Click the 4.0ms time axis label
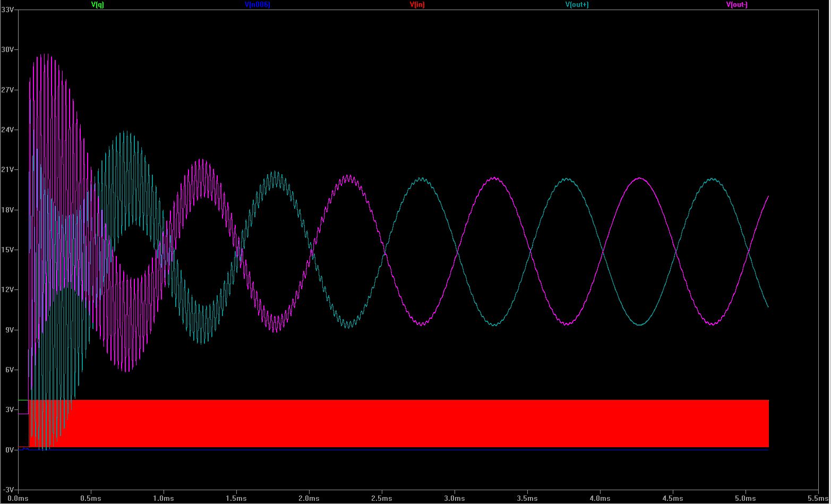This screenshot has width=831, height=504. pyautogui.click(x=600, y=499)
